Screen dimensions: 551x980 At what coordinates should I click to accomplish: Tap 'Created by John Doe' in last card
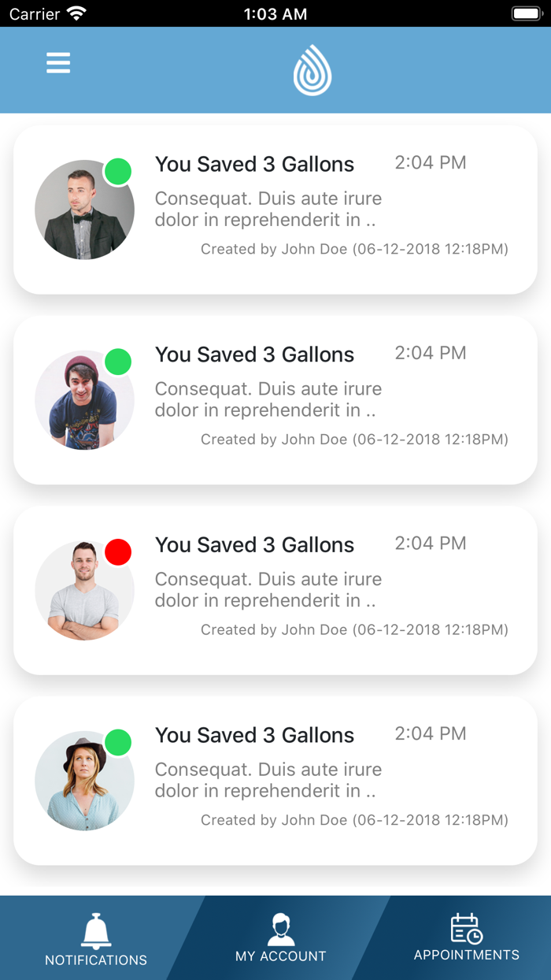pyautogui.click(x=354, y=820)
